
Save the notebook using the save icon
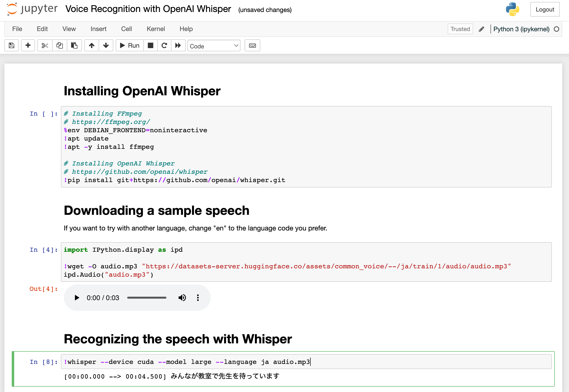tap(11, 45)
